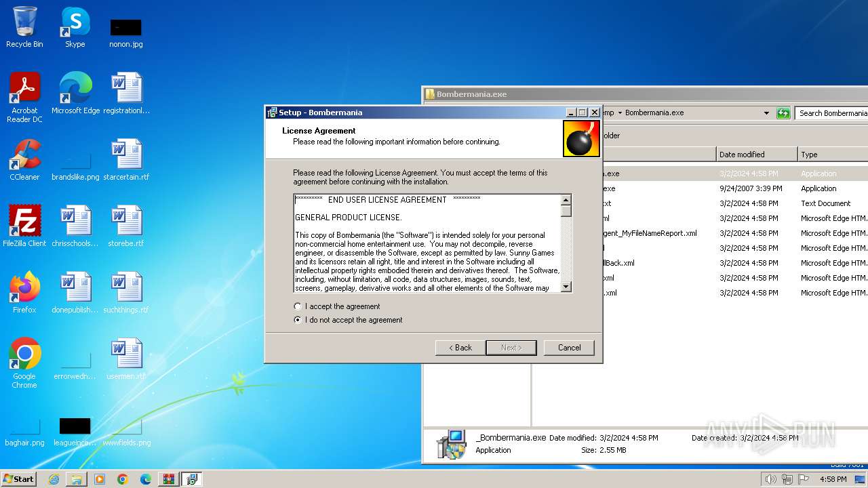The image size is (868, 488).
Task: Open FileZilla Client shortcut
Action: [x=24, y=226]
